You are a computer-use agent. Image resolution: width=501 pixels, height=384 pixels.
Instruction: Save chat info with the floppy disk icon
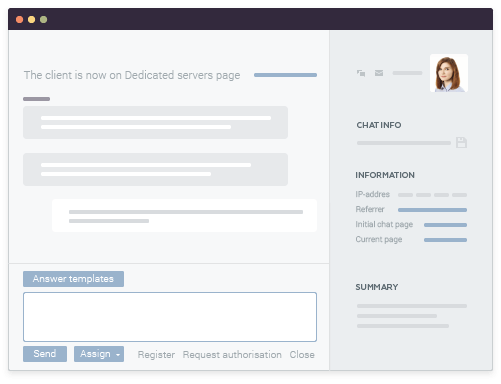click(461, 142)
